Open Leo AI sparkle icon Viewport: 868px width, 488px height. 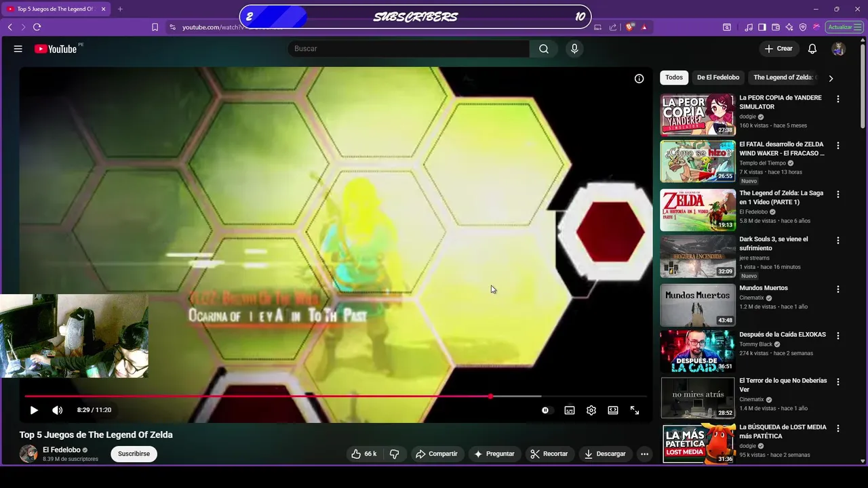pyautogui.click(x=789, y=27)
